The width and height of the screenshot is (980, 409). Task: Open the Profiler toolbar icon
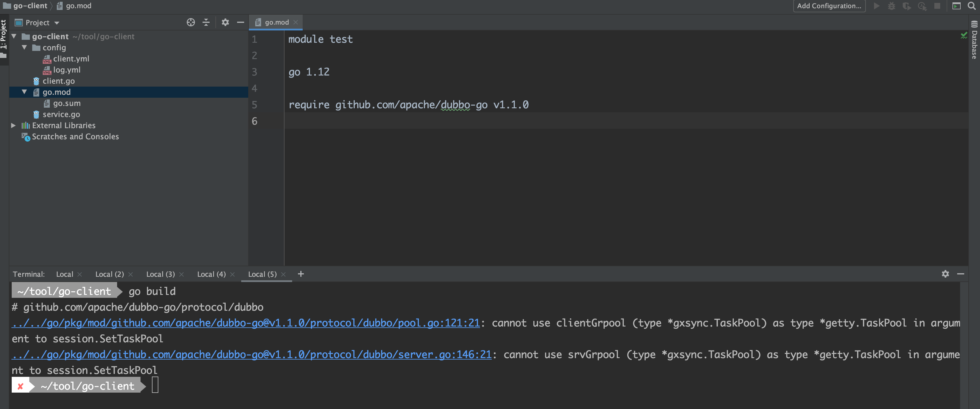coord(922,6)
